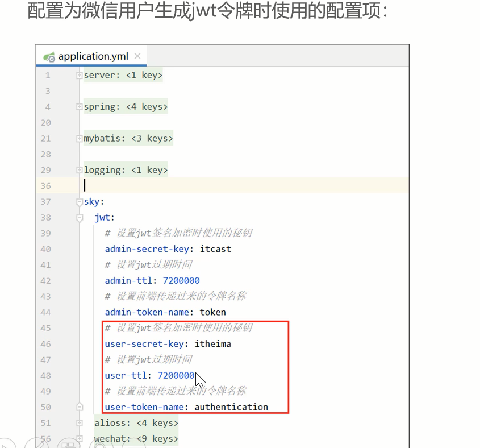This screenshot has width=480, height=448.
Task: Click the folded text 'alioss: <4 keys>'
Action: [x=136, y=423]
